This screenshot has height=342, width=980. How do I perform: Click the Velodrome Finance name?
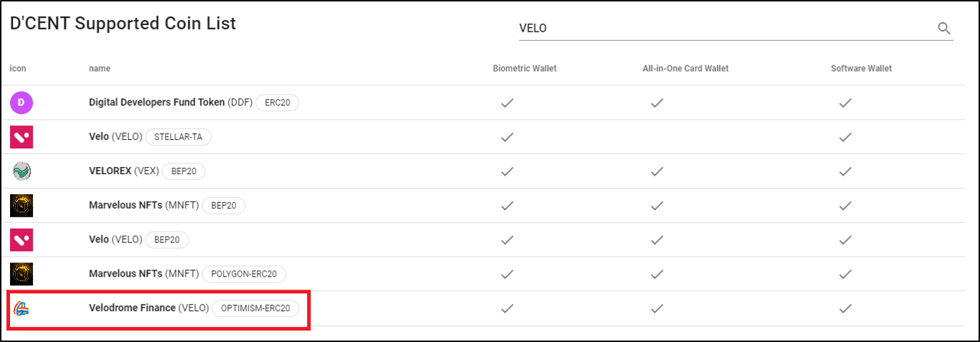pos(132,308)
